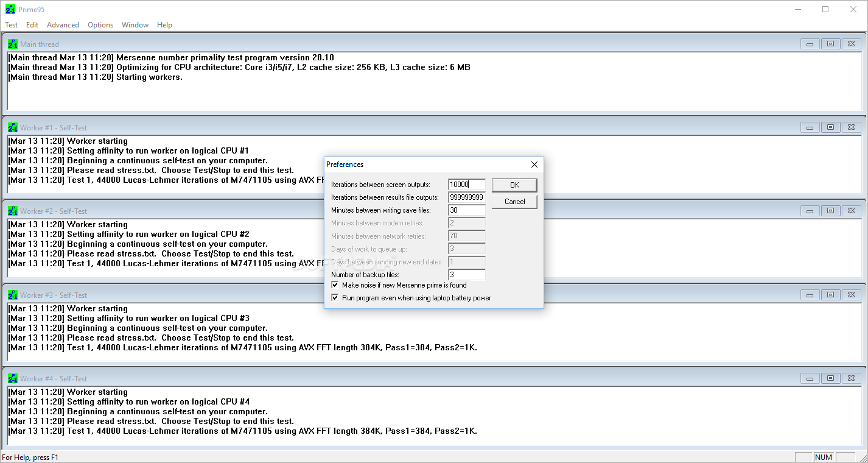Open the Help menu
The width and height of the screenshot is (868, 463).
(164, 25)
